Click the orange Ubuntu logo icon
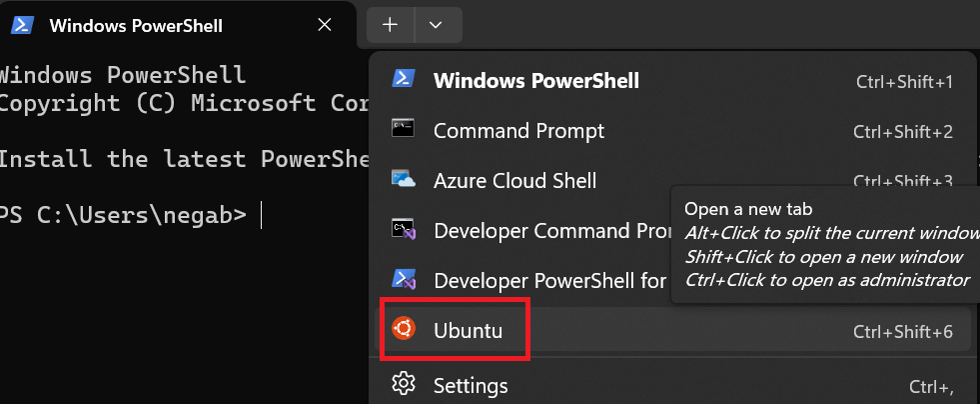Viewport: 980px width, 404px height. (x=404, y=329)
